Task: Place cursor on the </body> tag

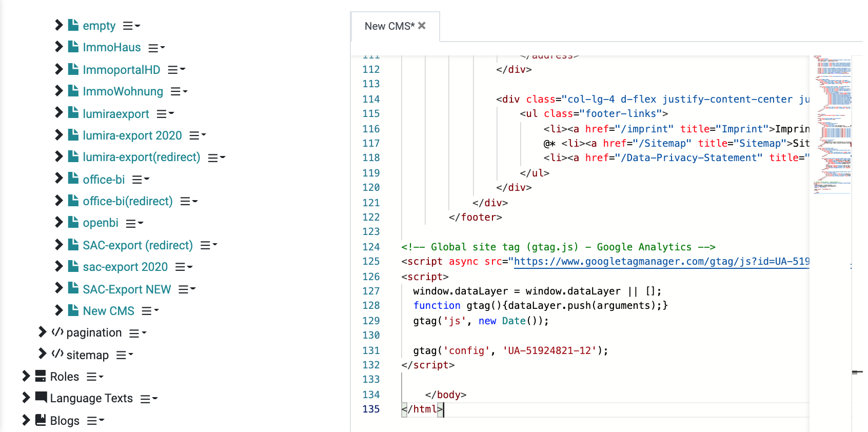Action: [446, 395]
